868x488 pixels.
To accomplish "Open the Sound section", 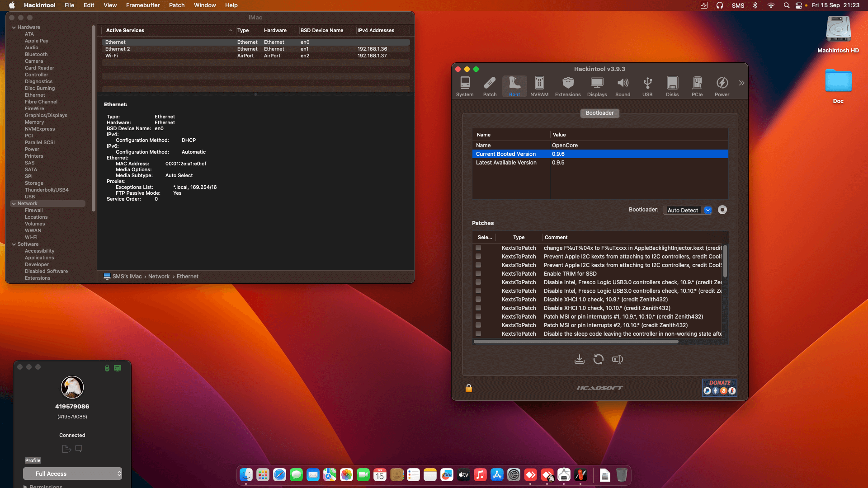I will click(x=623, y=86).
